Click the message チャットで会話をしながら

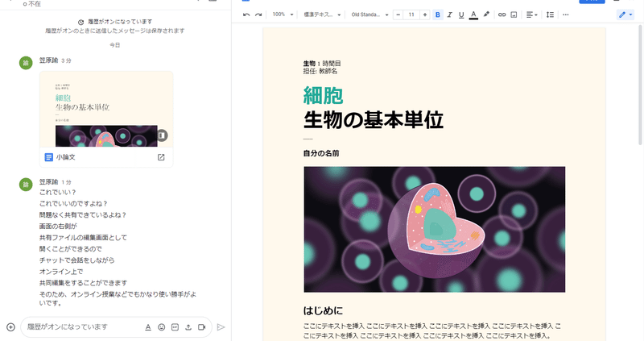click(x=76, y=260)
